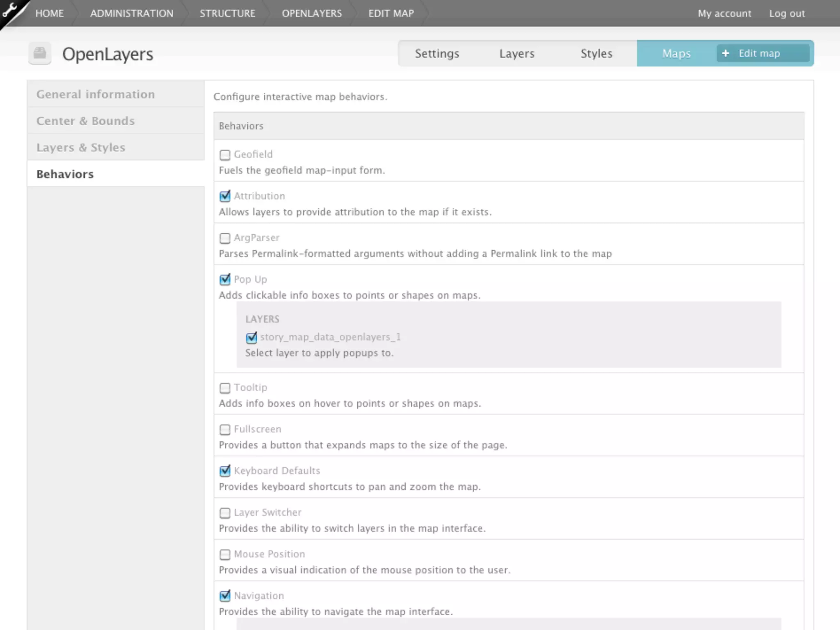Image resolution: width=840 pixels, height=630 pixels.
Task: Disable the Pop Up behavior
Action: pyautogui.click(x=225, y=280)
